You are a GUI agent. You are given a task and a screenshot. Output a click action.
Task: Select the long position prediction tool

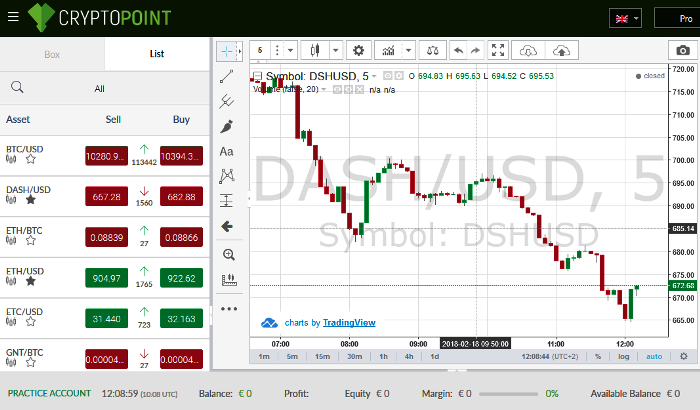(226, 200)
